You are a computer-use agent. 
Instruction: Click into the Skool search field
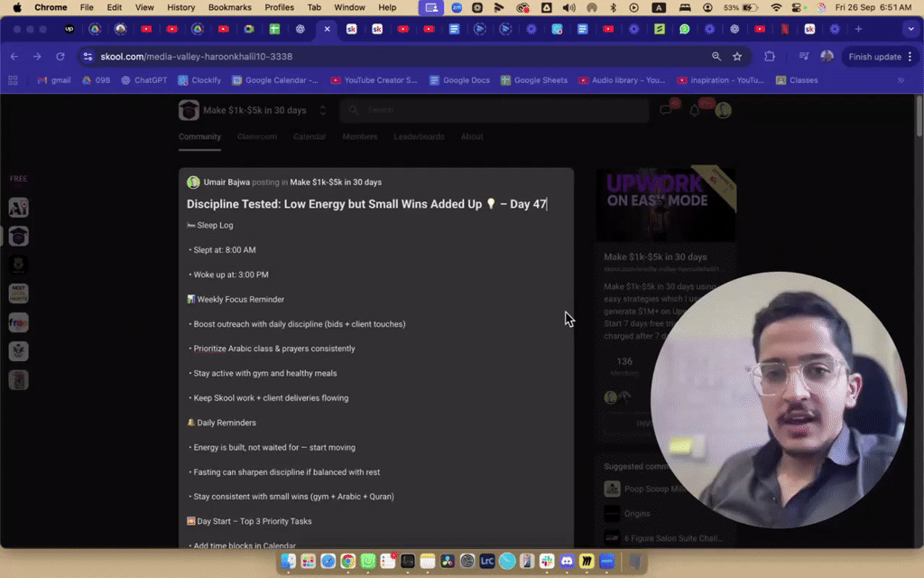tap(494, 109)
